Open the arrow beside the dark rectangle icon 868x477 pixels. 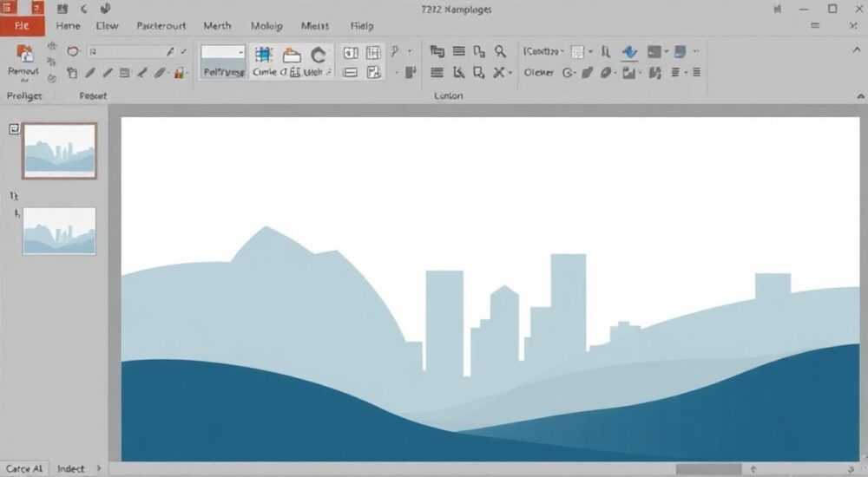coord(666,51)
